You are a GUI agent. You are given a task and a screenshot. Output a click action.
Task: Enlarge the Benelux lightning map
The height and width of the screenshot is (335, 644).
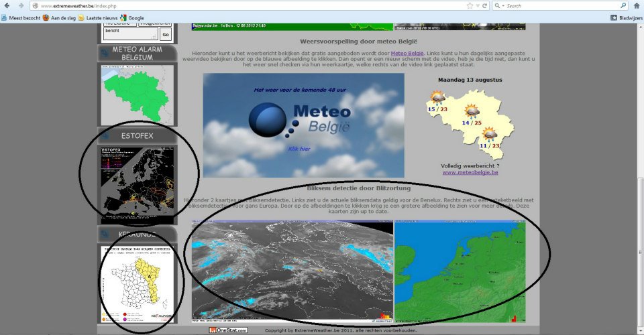(x=460, y=271)
